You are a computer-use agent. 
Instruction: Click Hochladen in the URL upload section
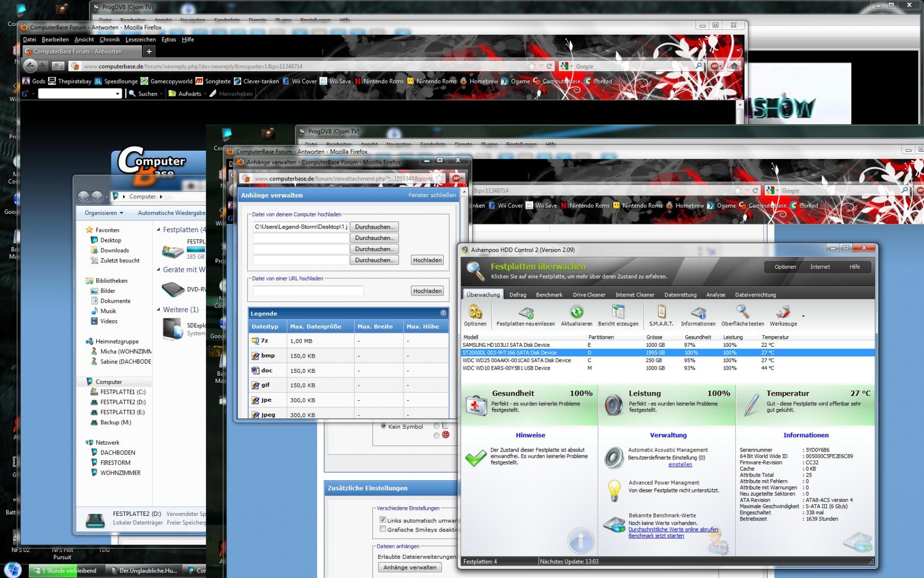[x=427, y=291]
